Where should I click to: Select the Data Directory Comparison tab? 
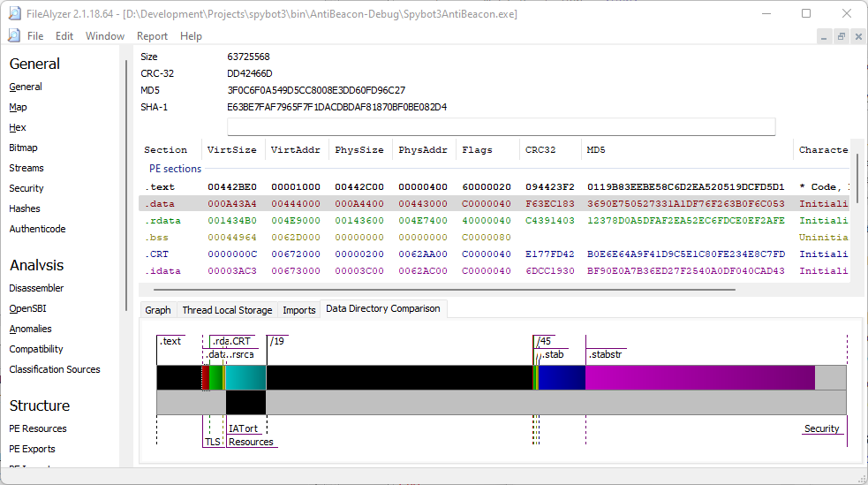click(383, 308)
